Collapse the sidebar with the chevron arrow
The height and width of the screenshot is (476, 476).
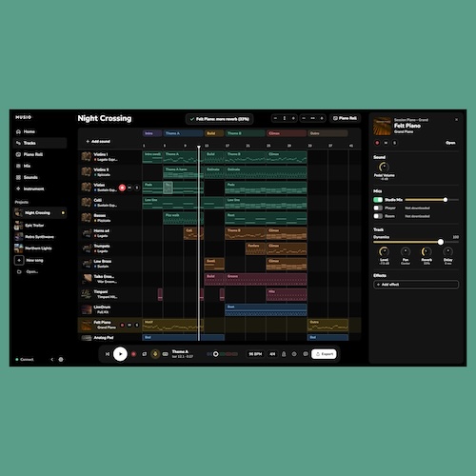52,360
